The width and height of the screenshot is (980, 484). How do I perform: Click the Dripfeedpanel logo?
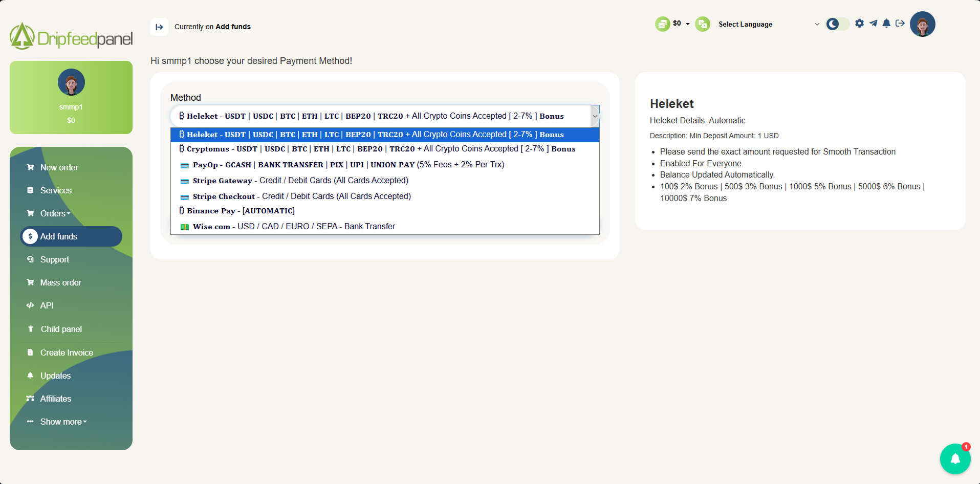coord(71,36)
